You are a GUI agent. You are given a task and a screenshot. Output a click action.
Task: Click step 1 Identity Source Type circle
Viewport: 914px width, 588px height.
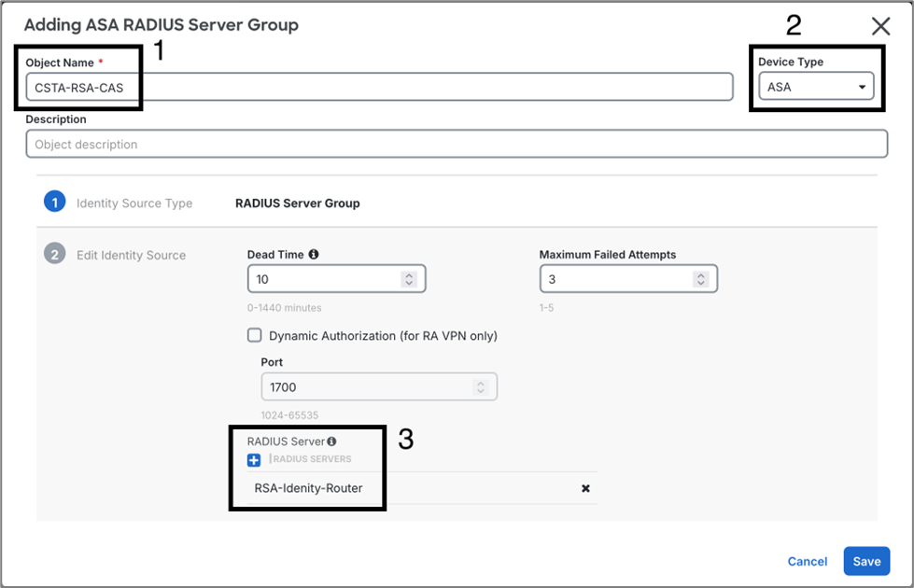pyautogui.click(x=54, y=203)
